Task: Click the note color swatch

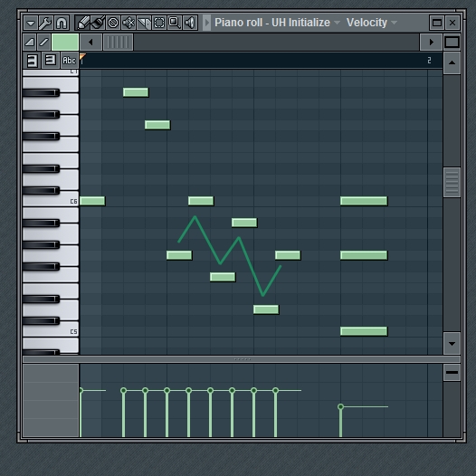Action: (x=65, y=42)
